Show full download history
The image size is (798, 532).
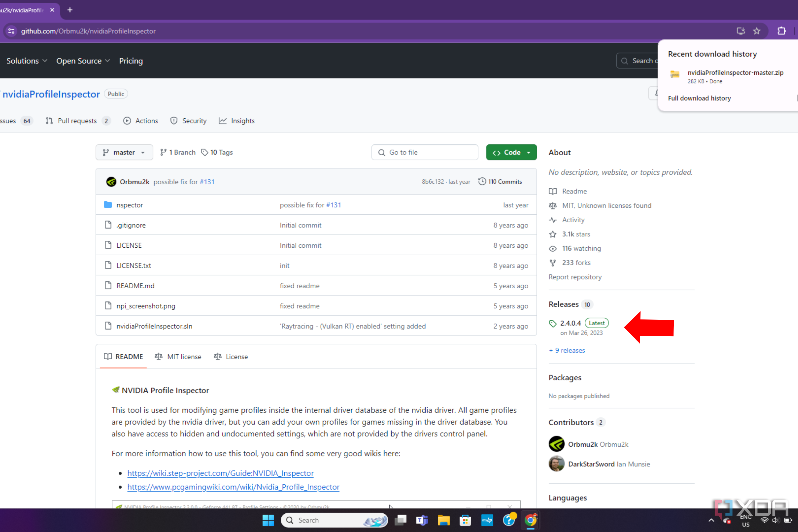[x=699, y=98]
